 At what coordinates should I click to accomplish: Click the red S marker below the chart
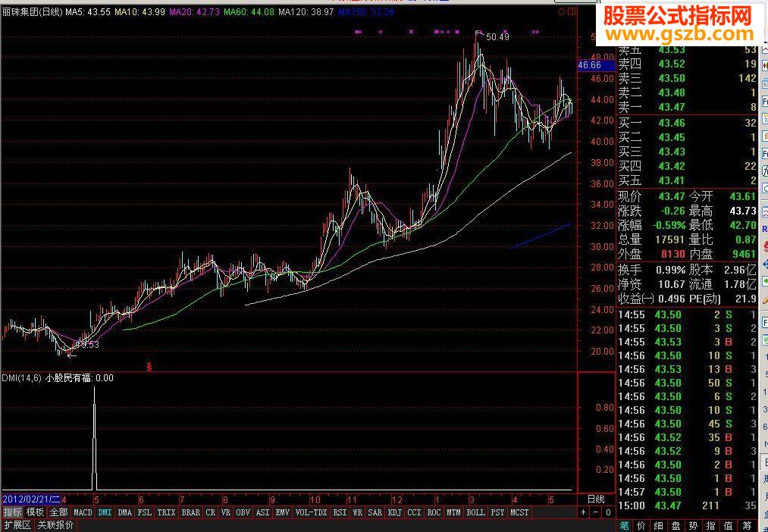(x=149, y=366)
